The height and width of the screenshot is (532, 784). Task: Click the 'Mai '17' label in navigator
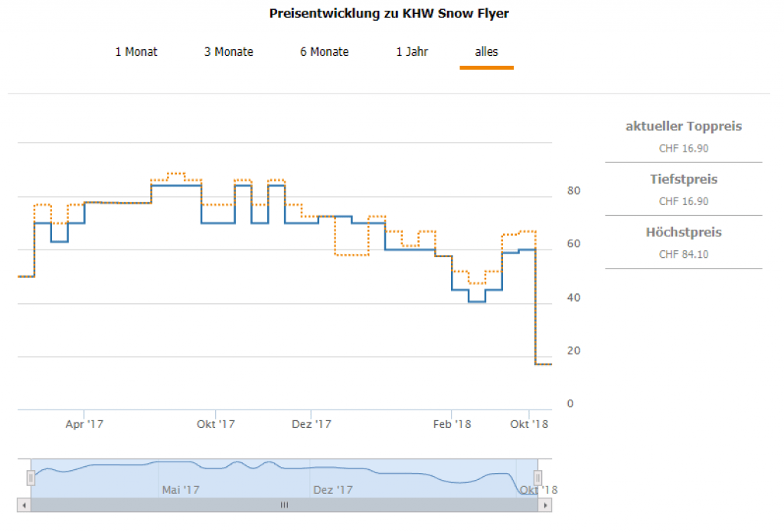(x=181, y=490)
